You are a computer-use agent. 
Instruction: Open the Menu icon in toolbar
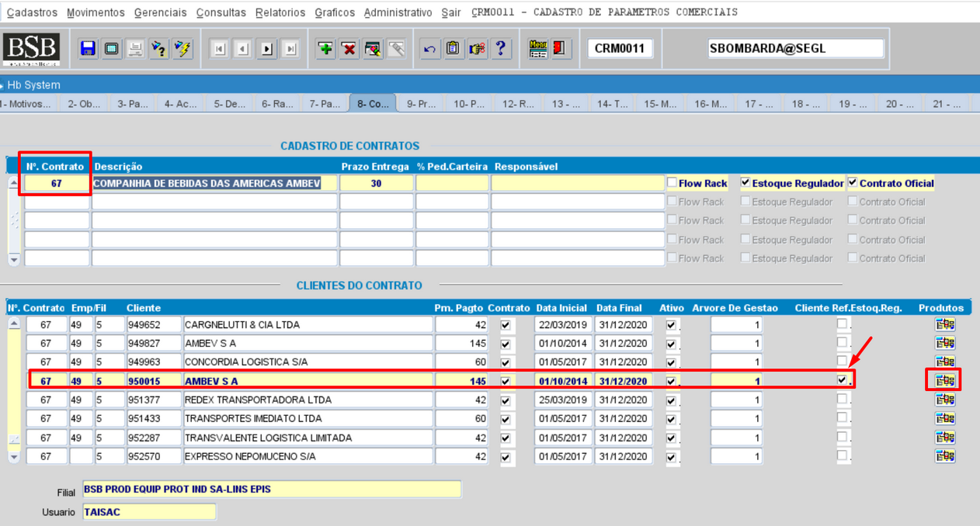[x=537, y=48]
